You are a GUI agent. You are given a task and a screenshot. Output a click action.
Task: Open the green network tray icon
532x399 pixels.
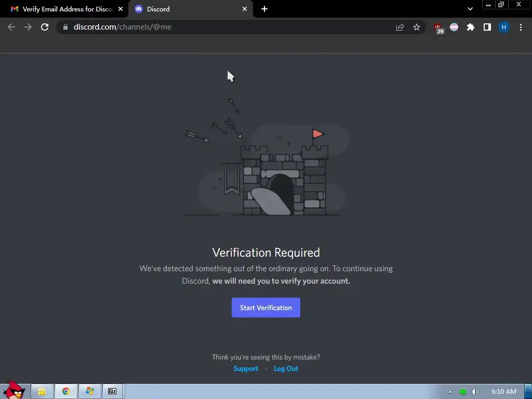[463, 392]
